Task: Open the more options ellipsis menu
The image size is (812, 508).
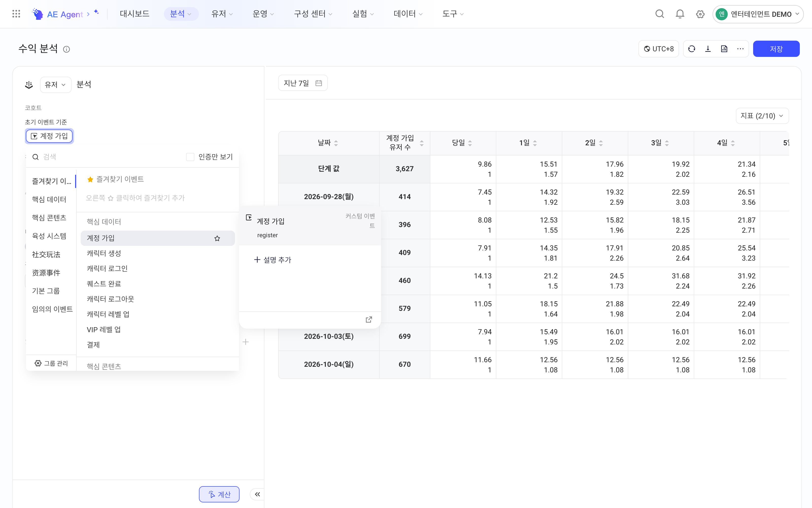Action: coord(740,49)
